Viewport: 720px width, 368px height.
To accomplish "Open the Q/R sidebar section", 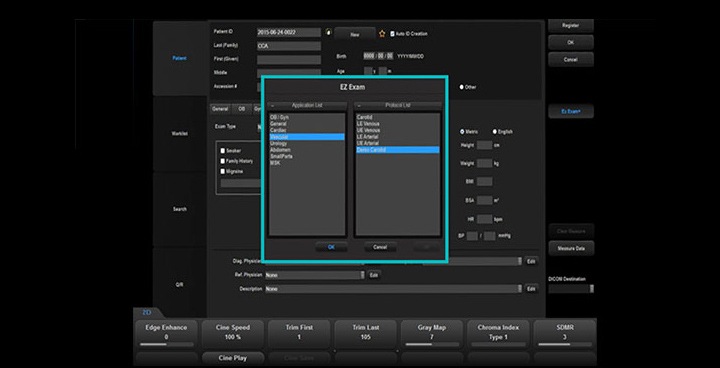I will click(180, 285).
